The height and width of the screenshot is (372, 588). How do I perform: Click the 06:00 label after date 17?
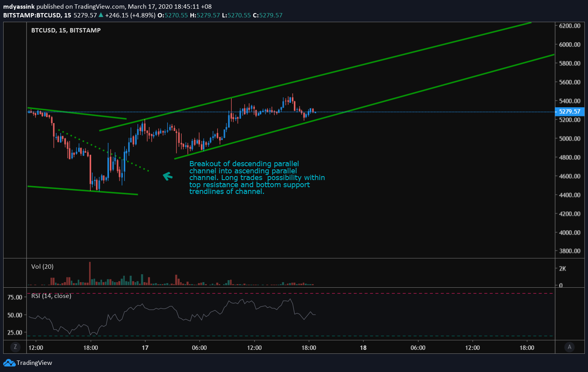click(x=199, y=347)
